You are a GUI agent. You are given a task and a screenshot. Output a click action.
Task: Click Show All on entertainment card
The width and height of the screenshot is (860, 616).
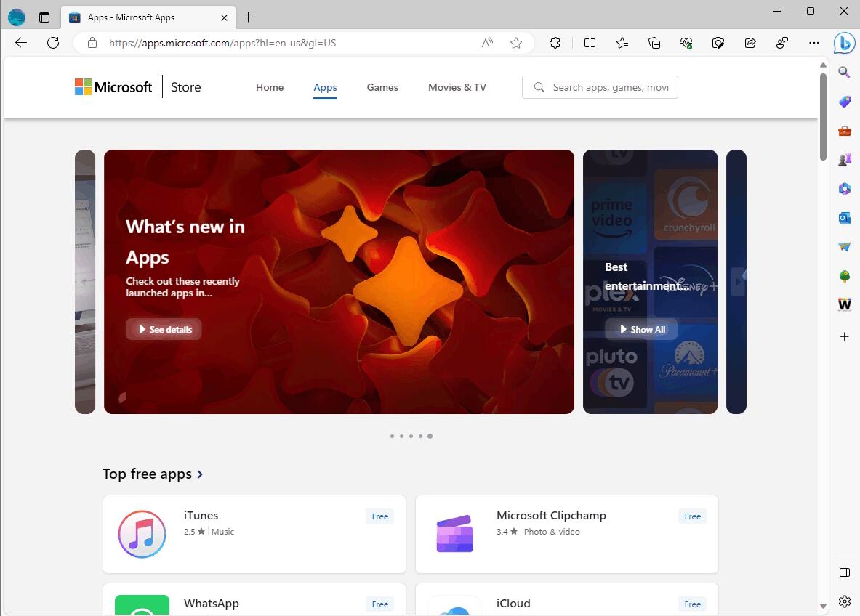[x=641, y=329]
